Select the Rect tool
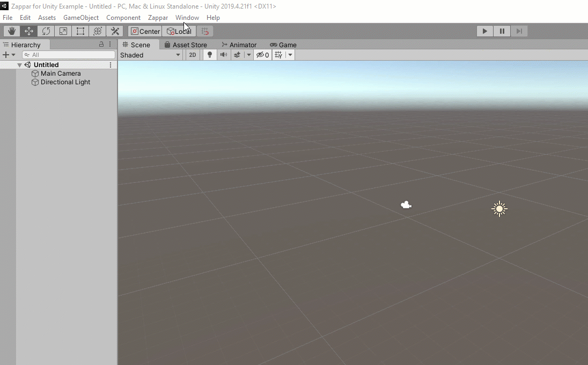This screenshot has height=365, width=588. [80, 31]
